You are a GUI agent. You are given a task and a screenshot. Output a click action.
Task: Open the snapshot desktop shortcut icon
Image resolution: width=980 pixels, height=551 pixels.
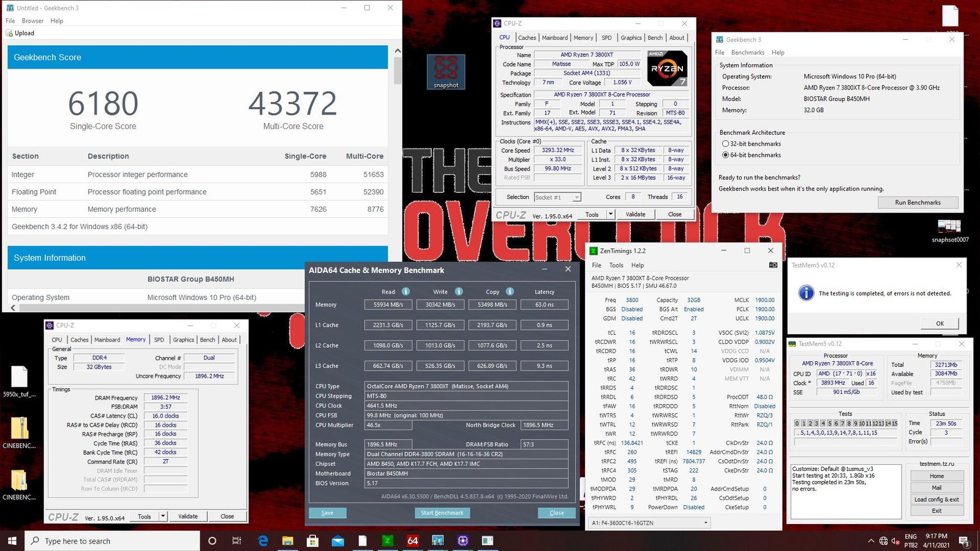446,71
